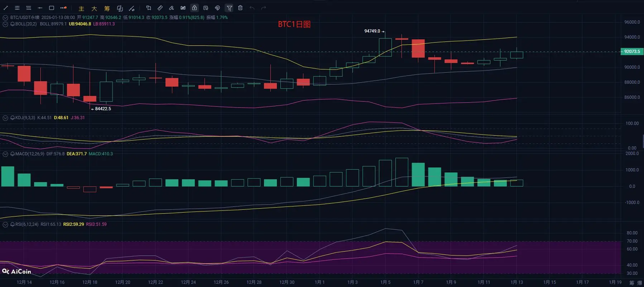Click the 振幅 1.79% amplitude value
The image size is (644, 287).
point(217,18)
